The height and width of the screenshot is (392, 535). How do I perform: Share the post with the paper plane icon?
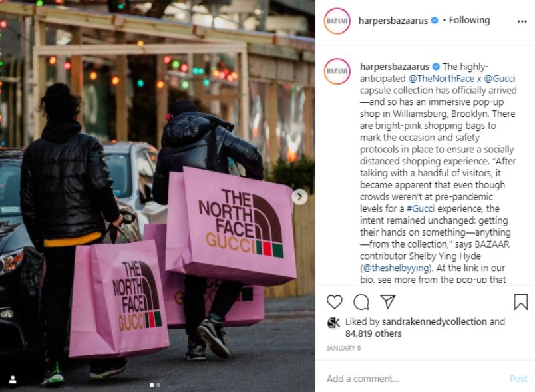387,301
